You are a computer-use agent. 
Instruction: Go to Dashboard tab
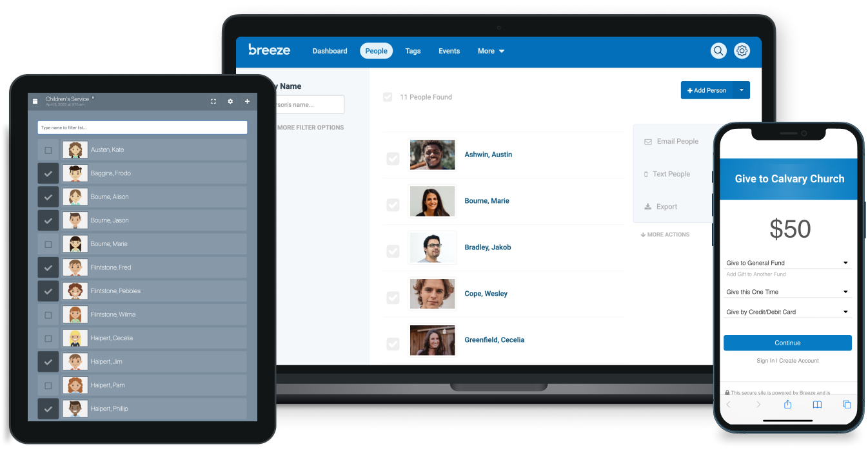pyautogui.click(x=330, y=51)
